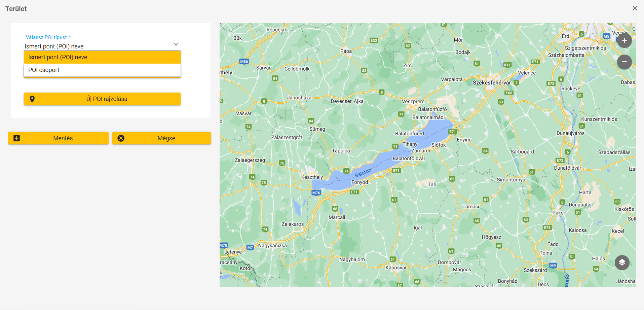Click the Balaton lake label
Viewport: 644px width, 310px height.
point(363,173)
